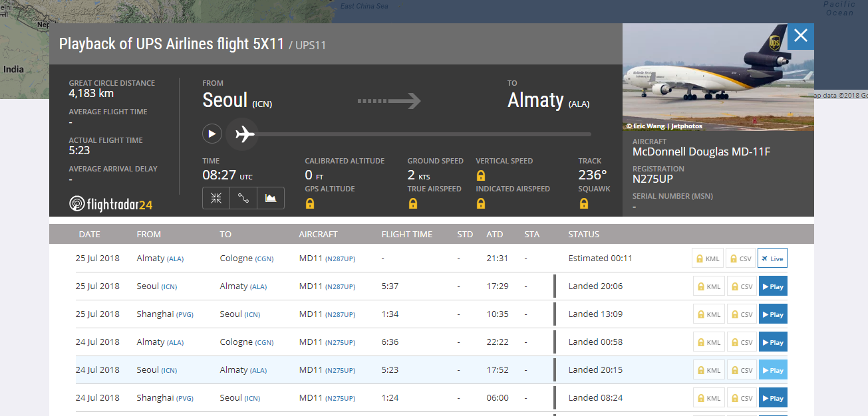Download CSV for the flight landed 13:09

741,314
